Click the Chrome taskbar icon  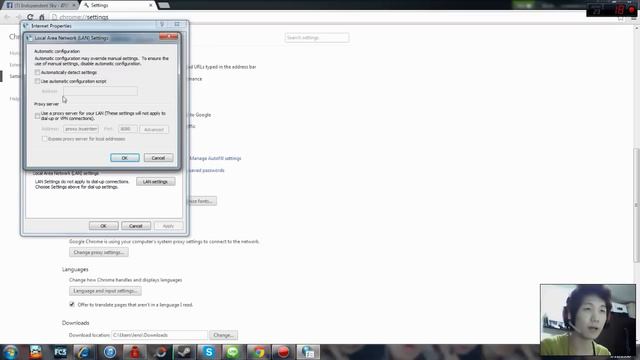(x=258, y=352)
